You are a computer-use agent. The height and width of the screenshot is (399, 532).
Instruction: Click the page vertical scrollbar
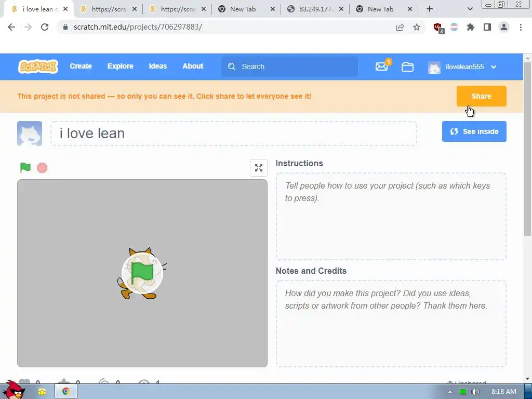528,149
